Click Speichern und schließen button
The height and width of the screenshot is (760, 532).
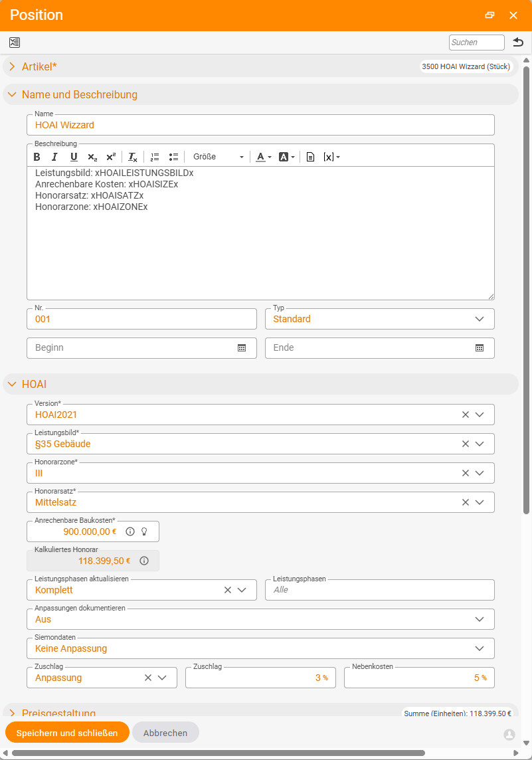[x=67, y=732]
